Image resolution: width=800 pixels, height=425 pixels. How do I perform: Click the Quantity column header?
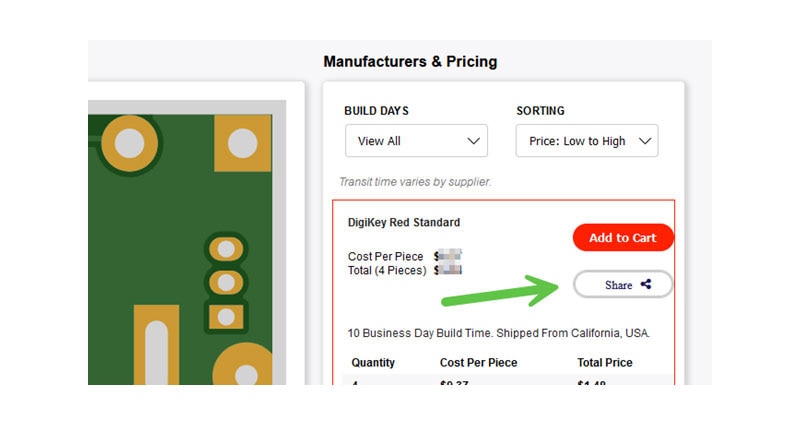point(373,363)
